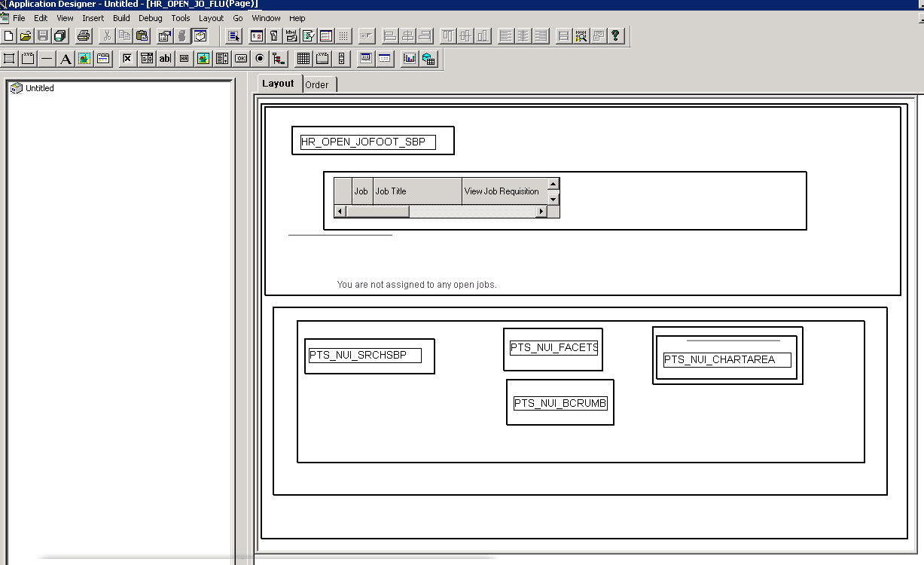
Task: Select the Tree control tool
Action: pos(279,59)
